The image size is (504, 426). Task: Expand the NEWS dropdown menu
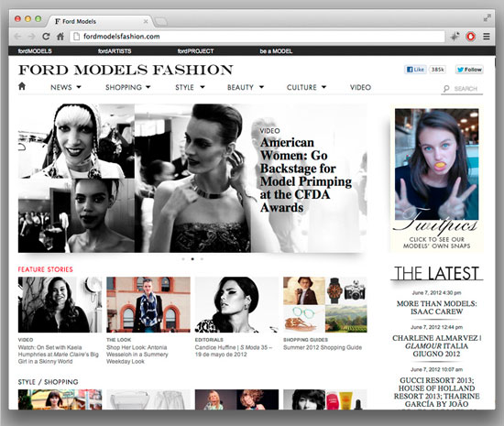(x=66, y=87)
